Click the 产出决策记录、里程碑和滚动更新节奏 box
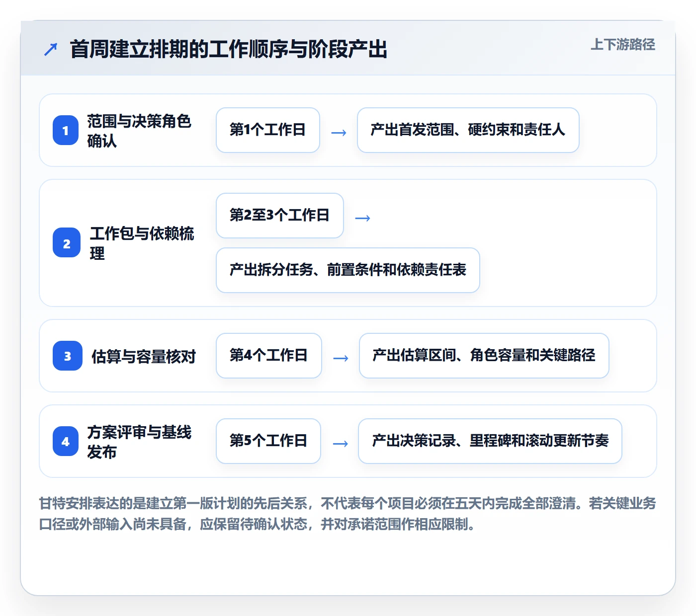 coord(490,441)
